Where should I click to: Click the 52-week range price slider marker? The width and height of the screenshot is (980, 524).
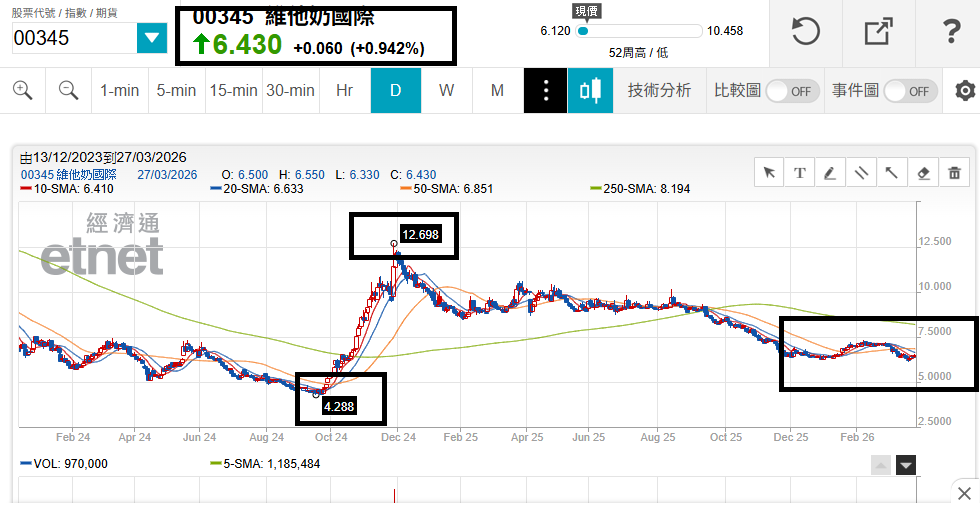coord(583,31)
